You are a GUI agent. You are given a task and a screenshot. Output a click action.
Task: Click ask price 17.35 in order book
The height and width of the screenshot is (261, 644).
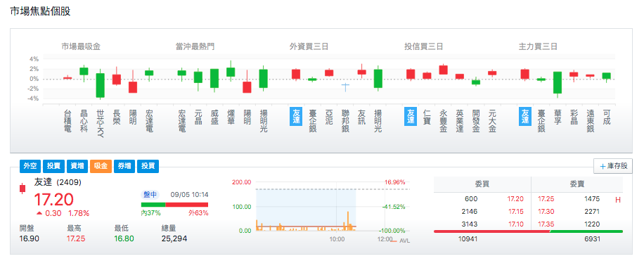tap(546, 224)
